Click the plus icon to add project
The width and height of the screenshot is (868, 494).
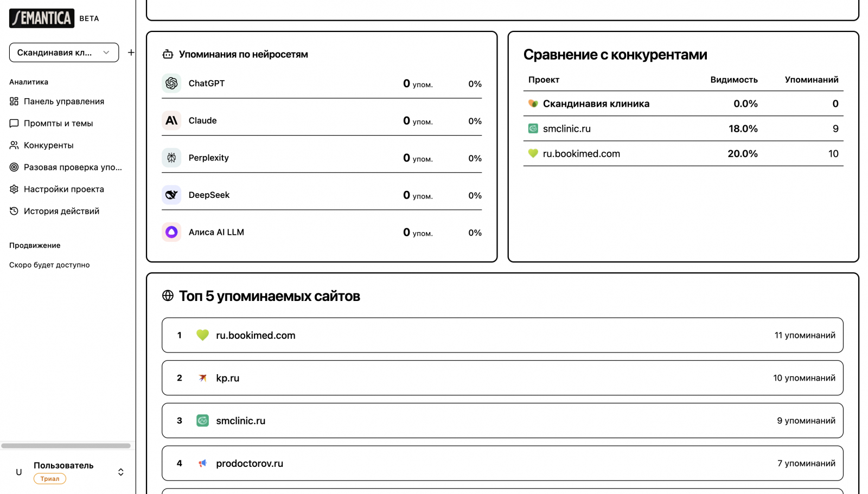(131, 53)
